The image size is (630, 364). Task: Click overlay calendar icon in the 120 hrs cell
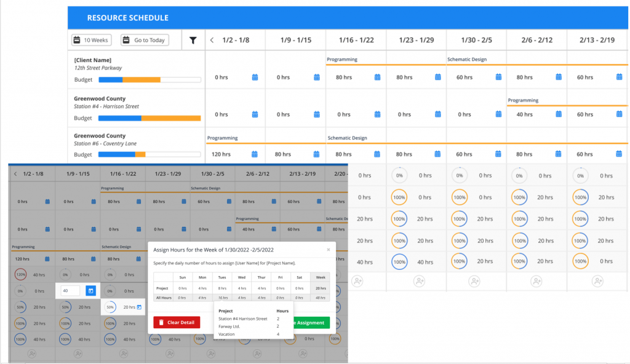(x=47, y=259)
